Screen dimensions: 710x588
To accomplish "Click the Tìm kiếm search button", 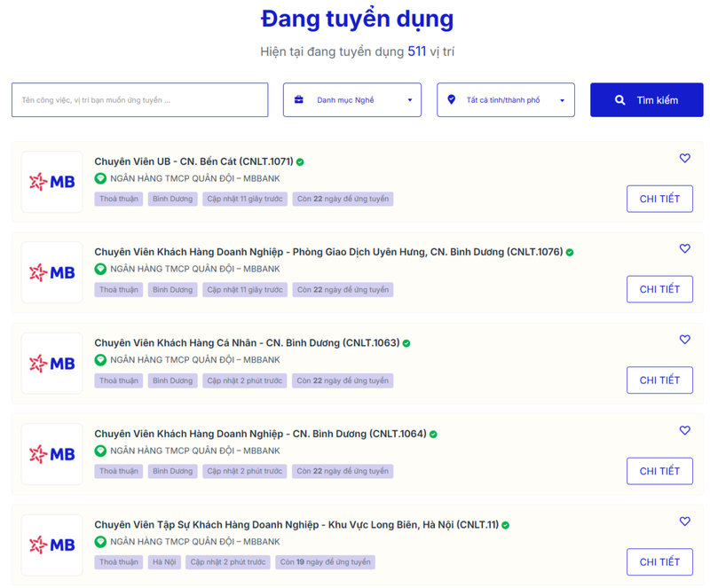I will 647,100.
